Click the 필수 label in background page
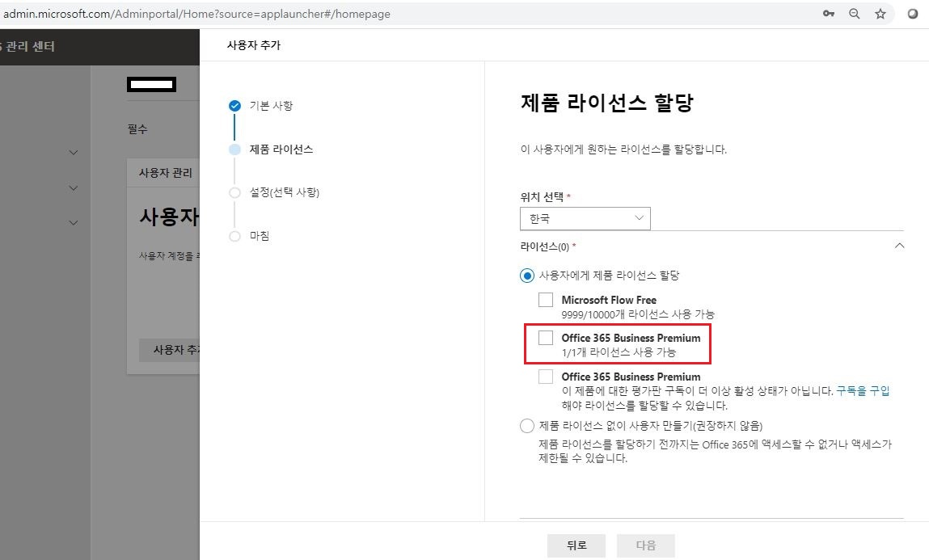Screen dimensions: 929x560 [137, 129]
